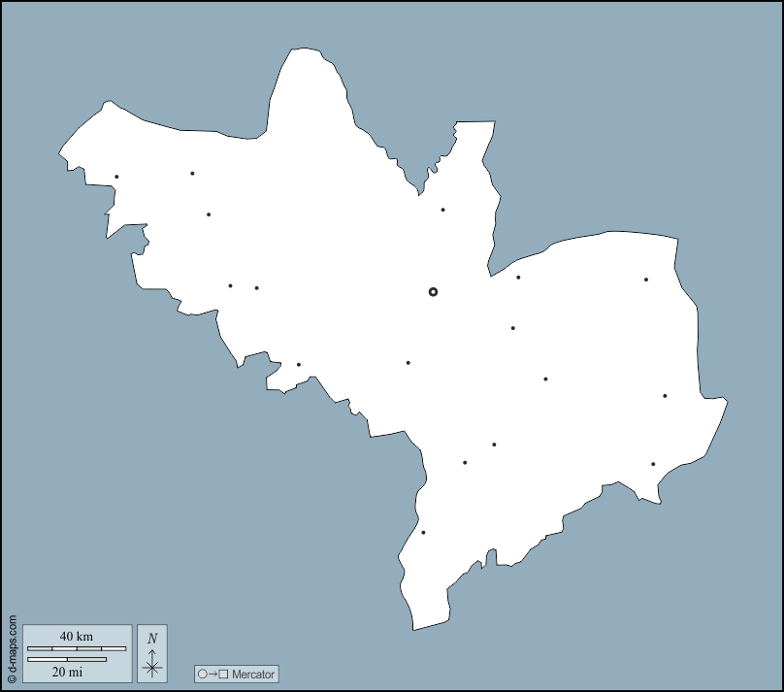Click the 20 mi scale bar

tap(67, 660)
